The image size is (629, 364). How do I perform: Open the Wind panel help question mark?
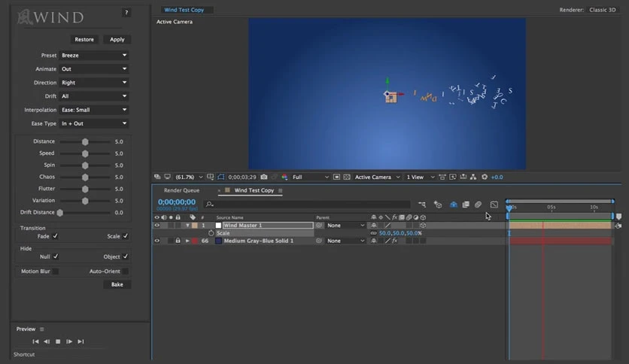point(126,13)
